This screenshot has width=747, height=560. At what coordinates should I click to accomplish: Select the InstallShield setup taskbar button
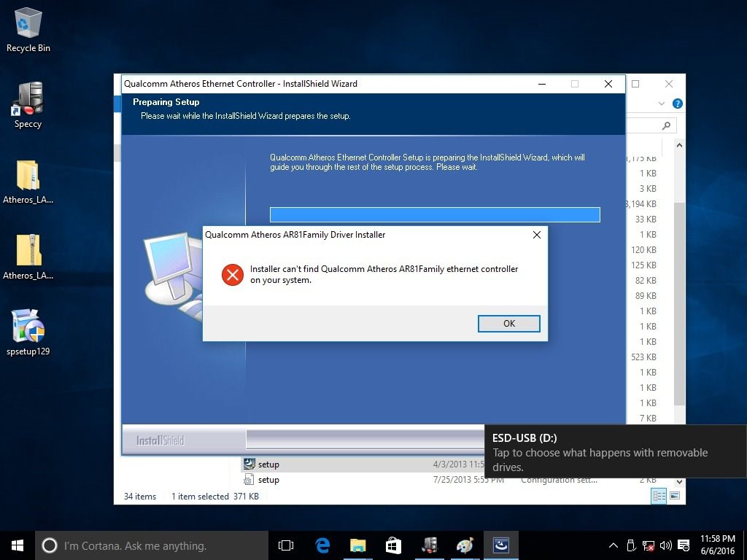[x=500, y=545]
